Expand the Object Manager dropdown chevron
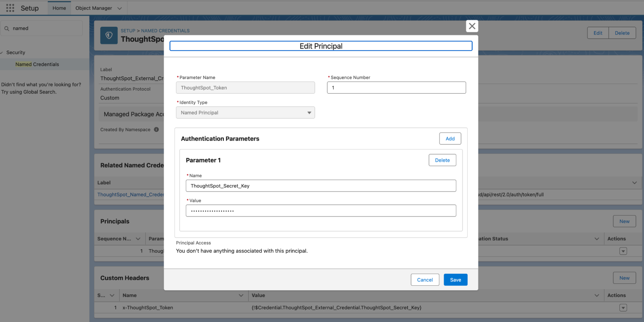The width and height of the screenshot is (644, 322). 120,8
